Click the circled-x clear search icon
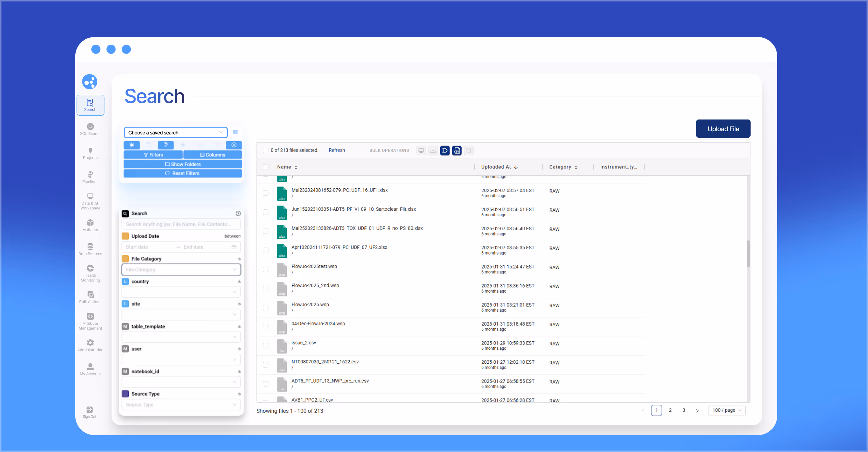This screenshot has width=868, height=452. click(234, 145)
